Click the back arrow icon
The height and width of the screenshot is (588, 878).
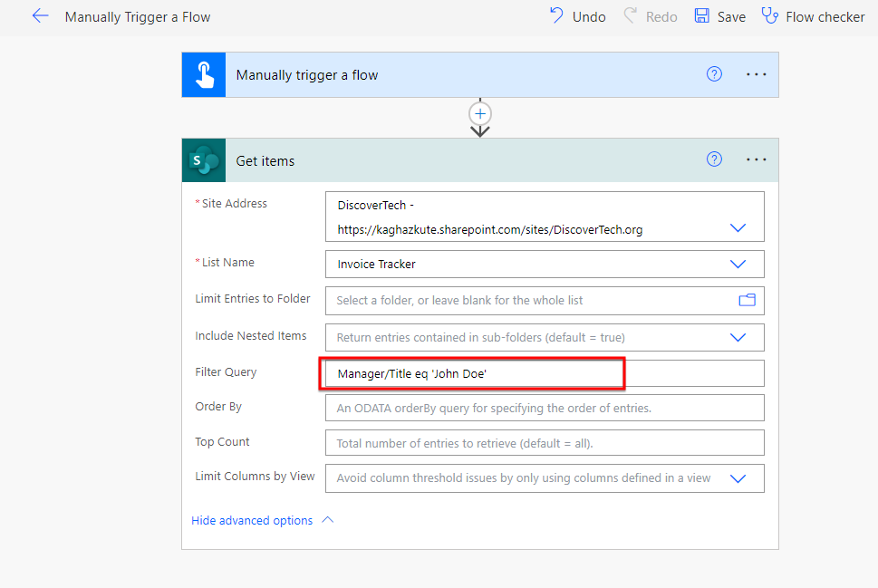(40, 16)
